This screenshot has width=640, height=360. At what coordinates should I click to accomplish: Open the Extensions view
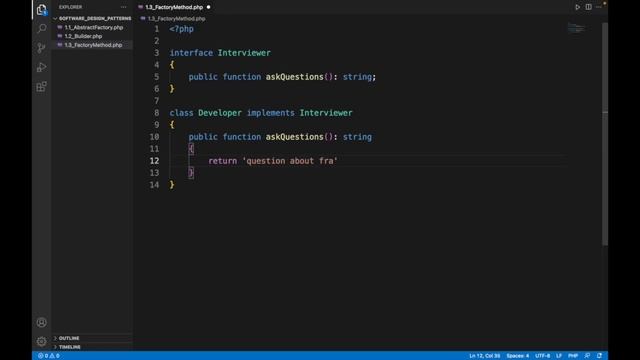[x=42, y=87]
